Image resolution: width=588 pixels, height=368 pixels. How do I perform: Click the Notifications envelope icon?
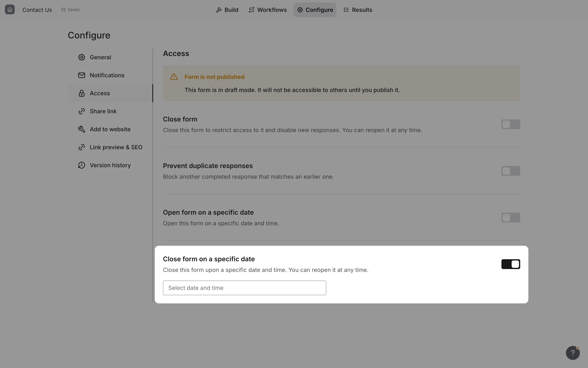[82, 75]
